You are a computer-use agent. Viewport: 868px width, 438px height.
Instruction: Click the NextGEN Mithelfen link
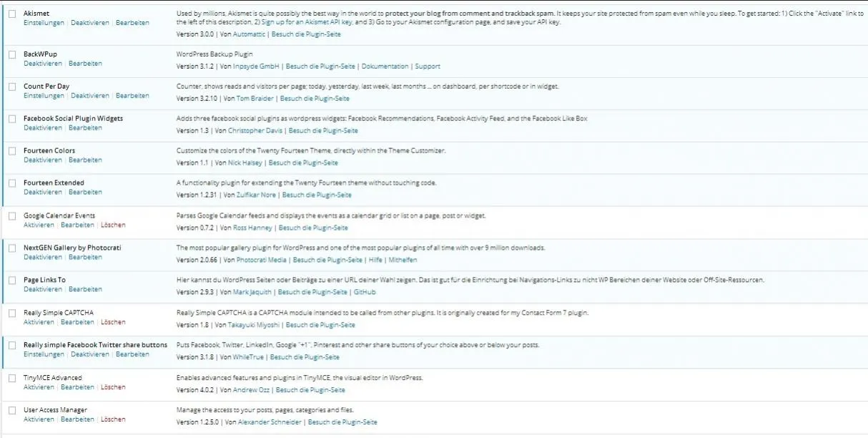403,261
